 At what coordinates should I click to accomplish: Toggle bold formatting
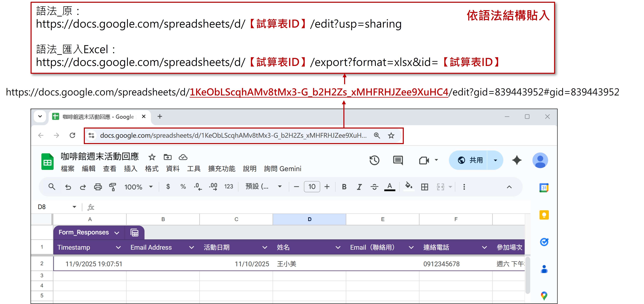344,187
